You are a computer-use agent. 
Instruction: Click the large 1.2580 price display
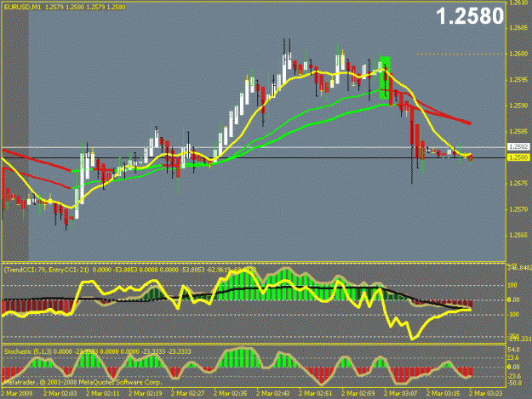point(470,16)
